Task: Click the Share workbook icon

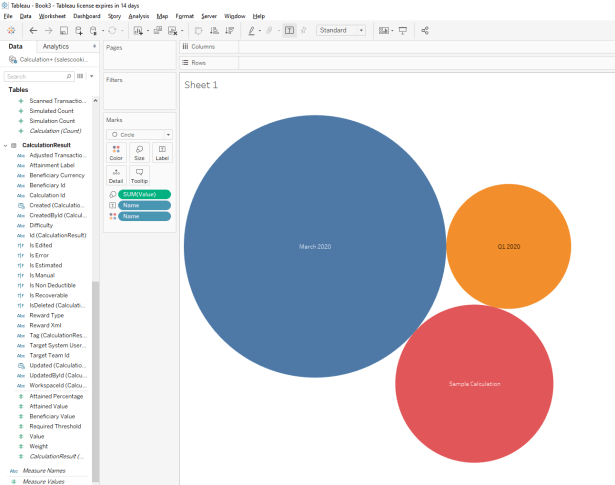Action: (x=425, y=31)
